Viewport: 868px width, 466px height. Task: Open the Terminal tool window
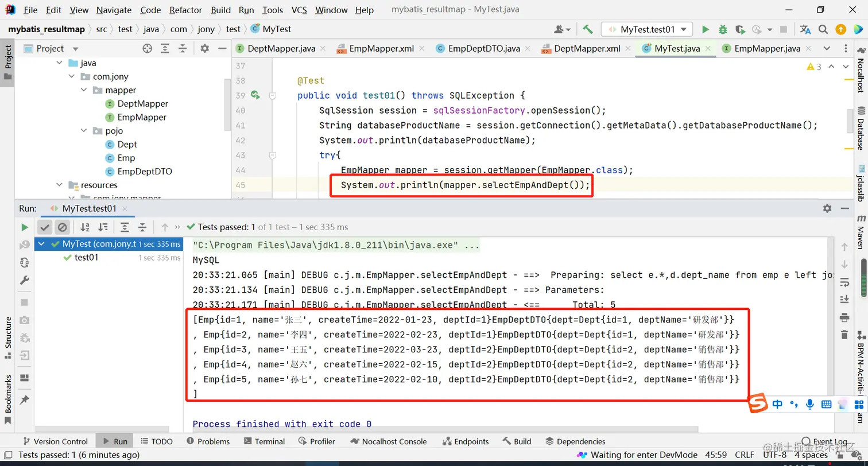click(264, 441)
